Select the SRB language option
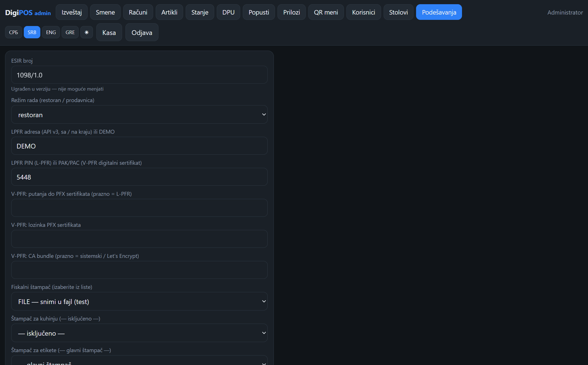 (x=32, y=32)
